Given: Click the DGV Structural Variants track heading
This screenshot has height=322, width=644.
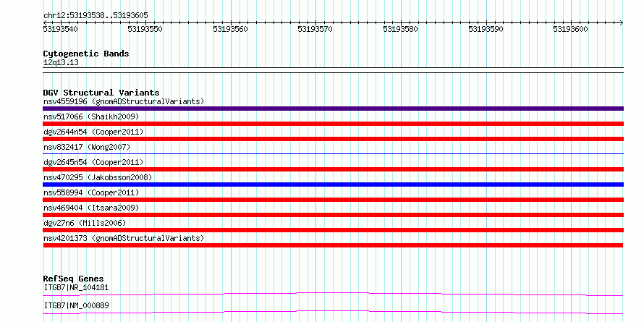Looking at the screenshot, I should coord(101,93).
